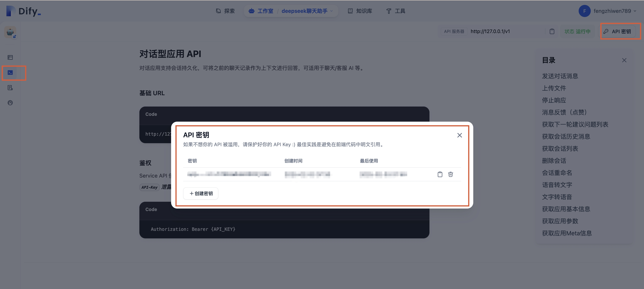Click the 创建密钥 button
Image resolution: width=644 pixels, height=289 pixels.
click(x=201, y=193)
